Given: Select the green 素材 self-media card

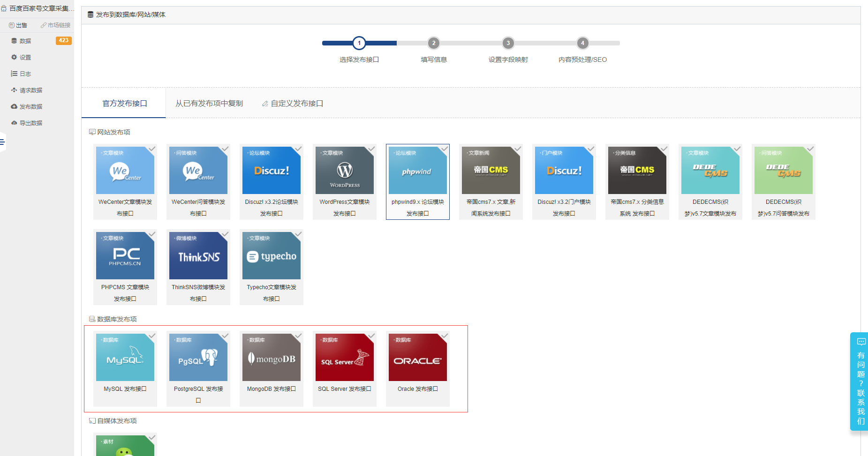Looking at the screenshot, I should [x=125, y=444].
